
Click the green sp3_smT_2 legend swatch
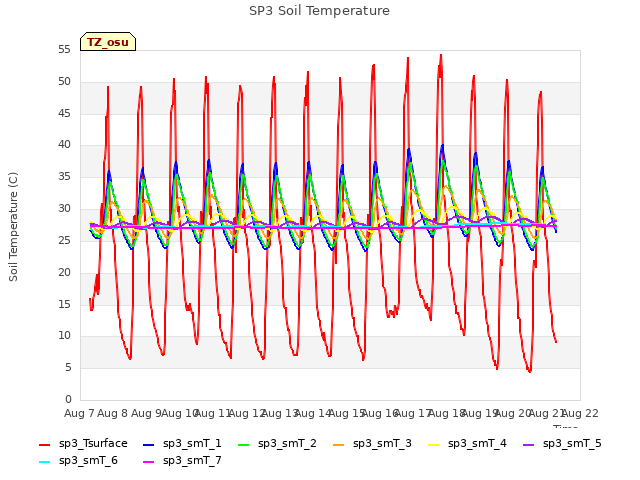click(x=244, y=444)
